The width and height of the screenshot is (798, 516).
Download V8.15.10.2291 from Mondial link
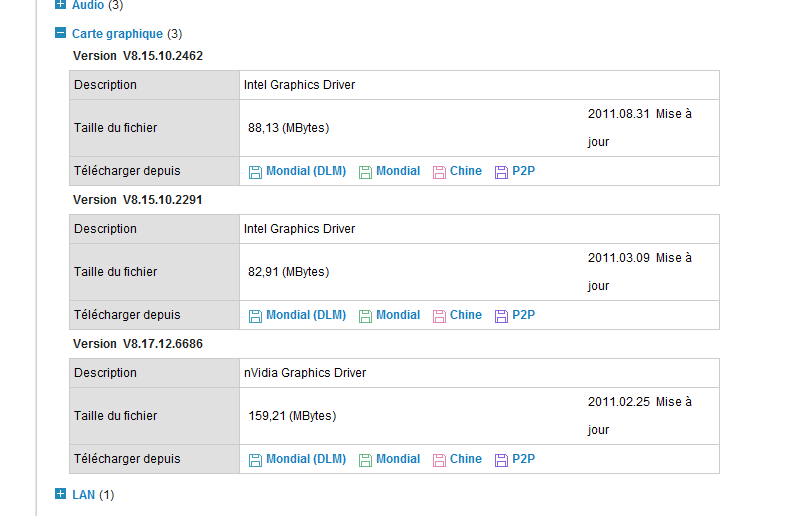click(398, 315)
